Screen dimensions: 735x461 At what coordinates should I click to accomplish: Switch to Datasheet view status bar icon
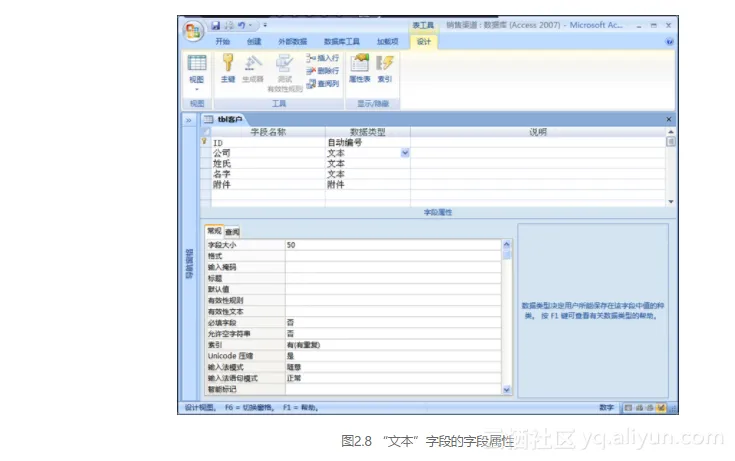pos(628,408)
